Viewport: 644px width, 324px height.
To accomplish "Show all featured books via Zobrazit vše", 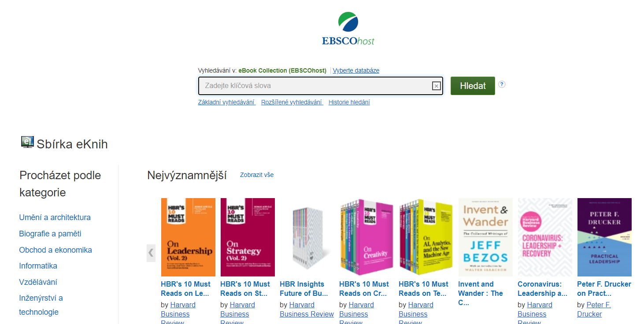I will (257, 175).
